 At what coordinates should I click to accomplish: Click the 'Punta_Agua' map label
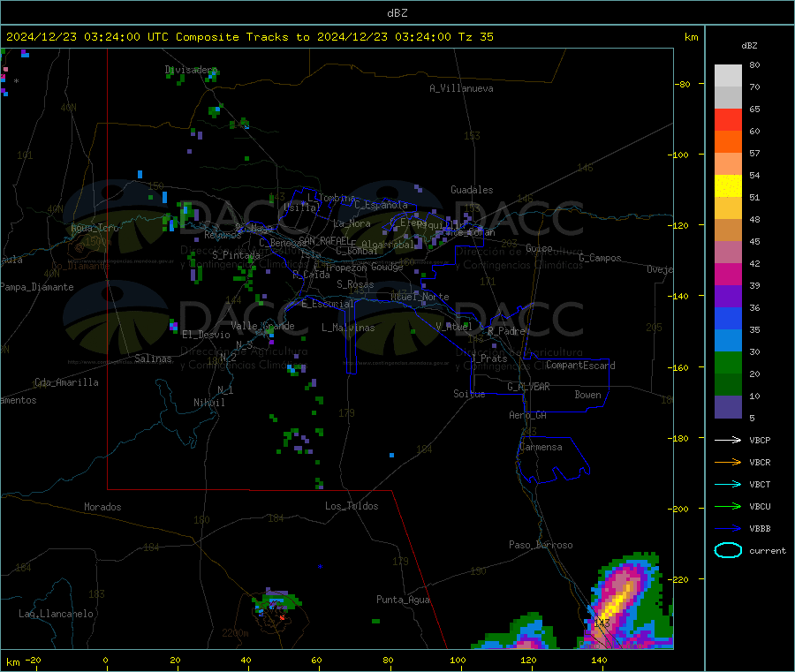point(403,600)
